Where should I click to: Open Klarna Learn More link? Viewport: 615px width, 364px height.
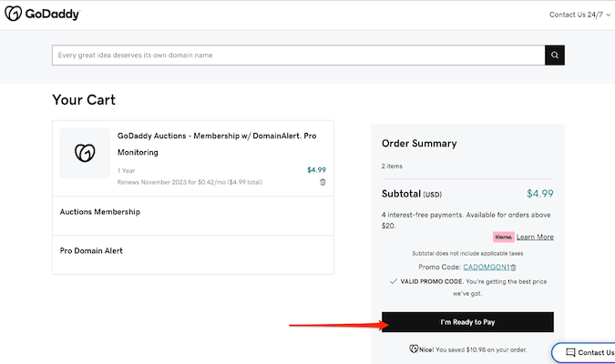(535, 237)
